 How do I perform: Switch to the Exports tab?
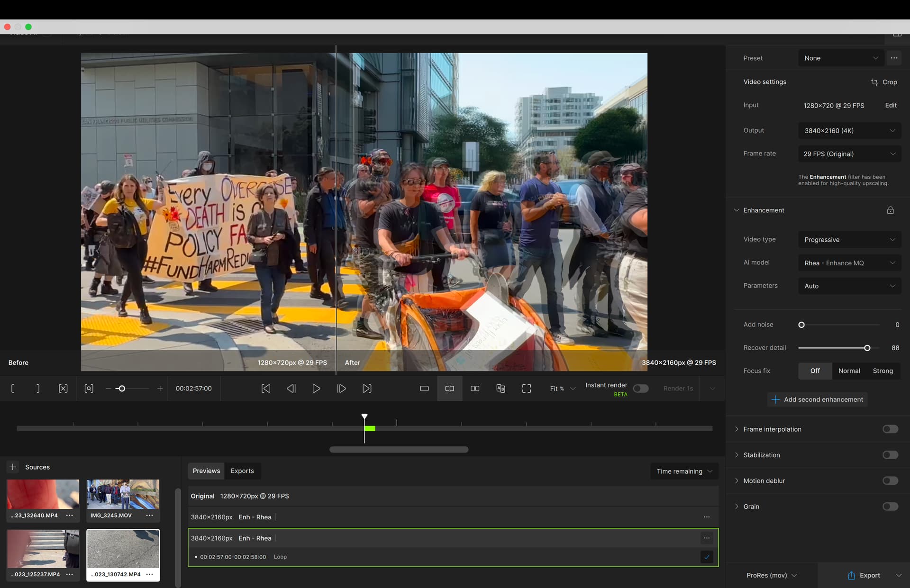(242, 471)
